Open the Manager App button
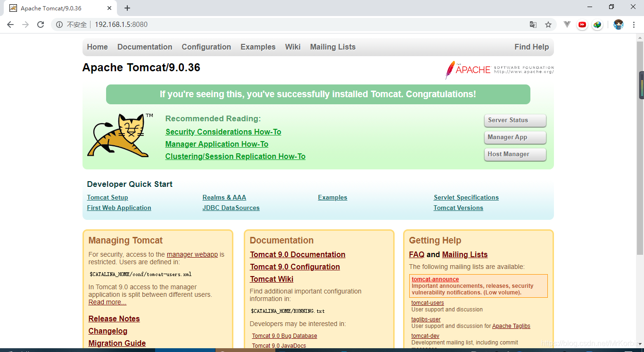 (515, 137)
